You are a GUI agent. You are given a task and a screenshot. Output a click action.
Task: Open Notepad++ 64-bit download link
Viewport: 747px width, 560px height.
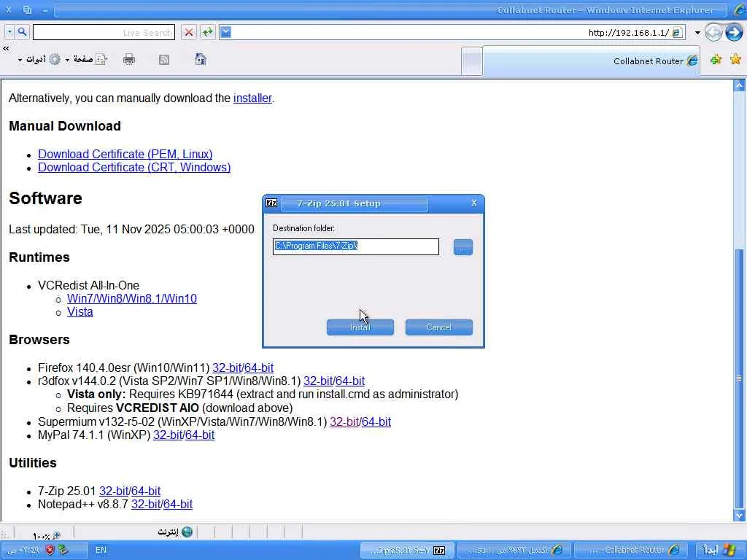coord(178,505)
